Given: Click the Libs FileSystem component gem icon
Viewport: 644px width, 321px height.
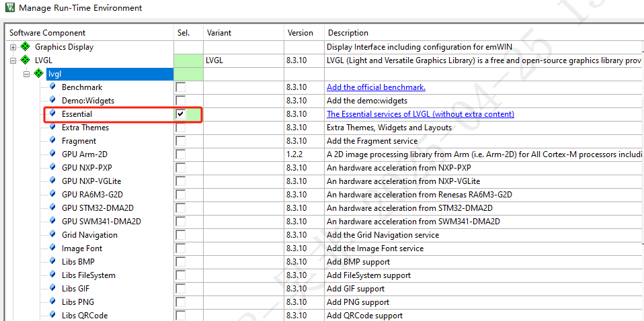Looking at the screenshot, I should (x=52, y=274).
